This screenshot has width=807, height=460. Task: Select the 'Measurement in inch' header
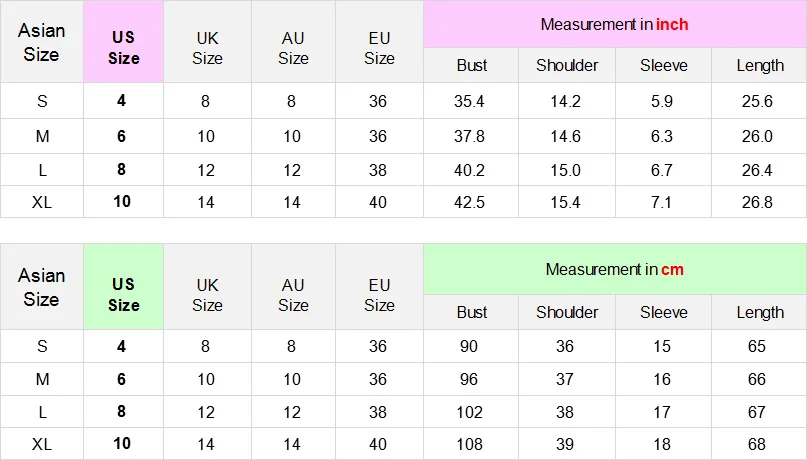pos(615,24)
